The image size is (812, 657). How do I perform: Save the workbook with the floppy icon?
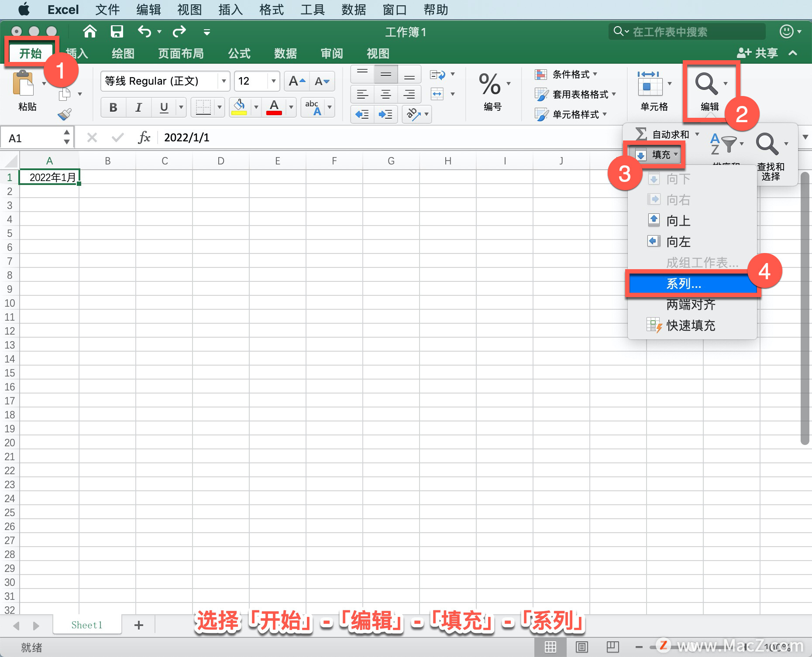point(117,31)
